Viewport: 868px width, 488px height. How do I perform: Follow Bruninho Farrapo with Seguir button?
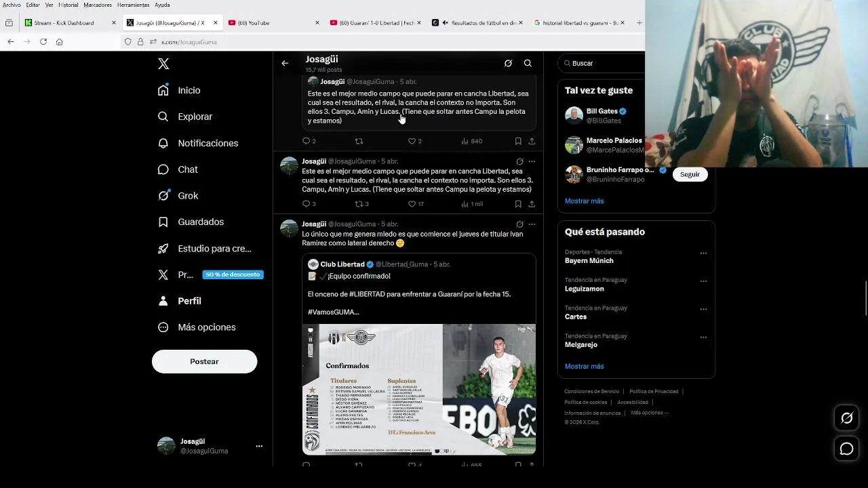coord(690,174)
